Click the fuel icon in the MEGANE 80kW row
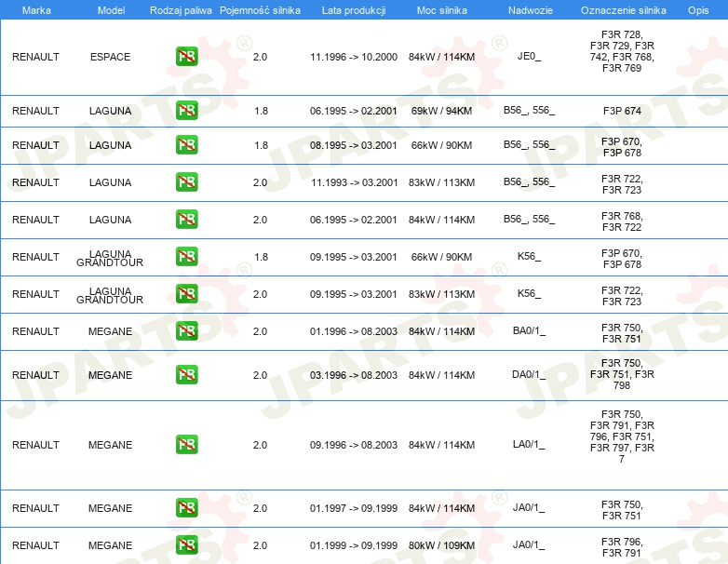Image resolution: width=728 pixels, height=564 pixels. click(x=186, y=545)
